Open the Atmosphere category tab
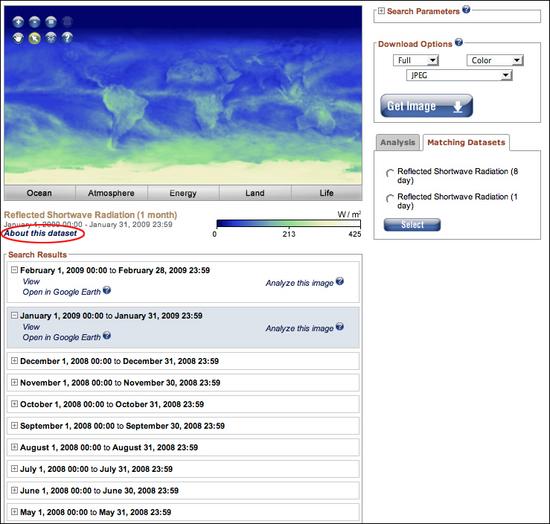Viewport: 550px width, 524px height. point(111,193)
